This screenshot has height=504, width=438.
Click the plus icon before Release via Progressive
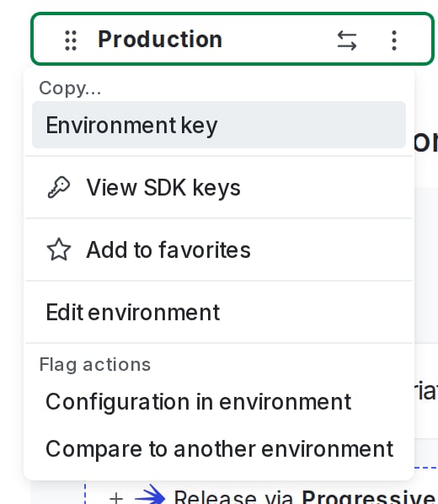pos(116,498)
